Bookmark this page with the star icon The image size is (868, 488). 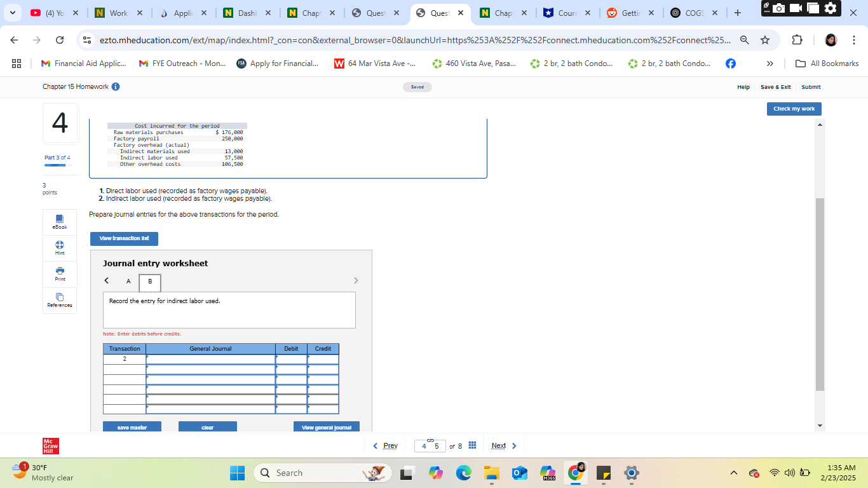point(765,40)
